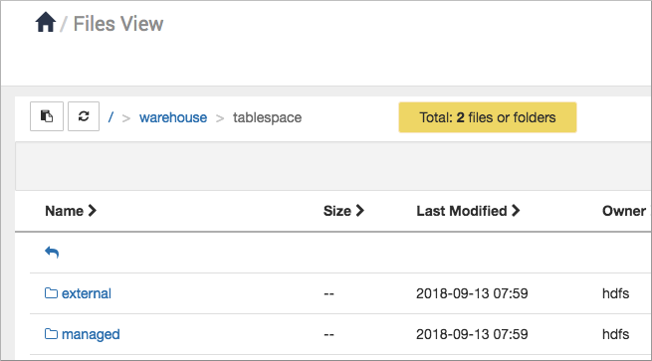The width and height of the screenshot is (652, 361).
Task: Sort by Size using its chevron
Action: click(x=360, y=211)
